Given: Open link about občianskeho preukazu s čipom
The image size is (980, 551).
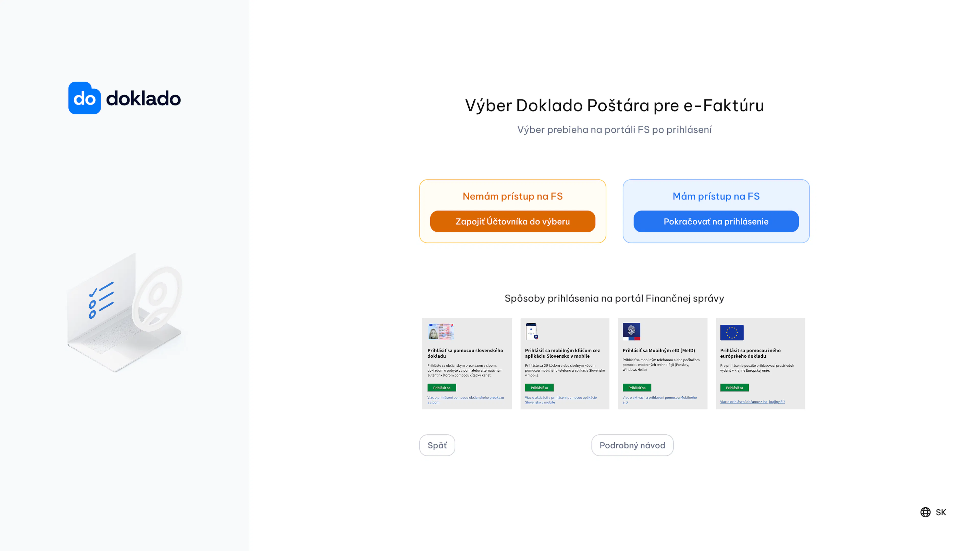Looking at the screenshot, I should coord(466,400).
